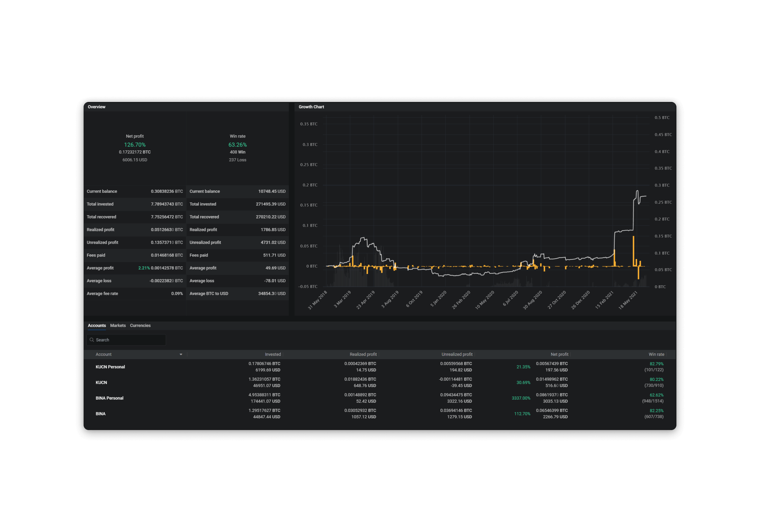The image size is (760, 532).
Task: Click the search magnifier icon
Action: click(92, 340)
